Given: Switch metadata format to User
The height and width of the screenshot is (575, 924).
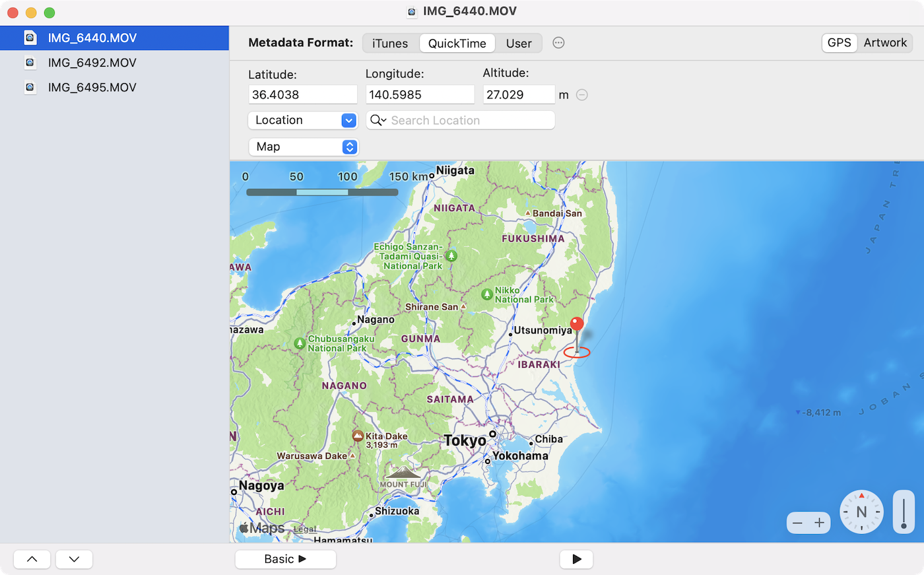Looking at the screenshot, I should pyautogui.click(x=519, y=44).
